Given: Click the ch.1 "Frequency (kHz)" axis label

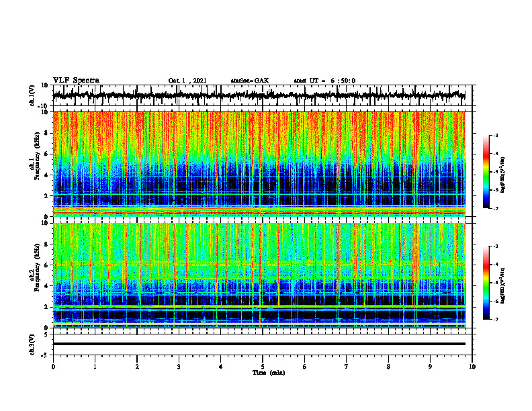Looking at the screenshot, I should 38,156.
